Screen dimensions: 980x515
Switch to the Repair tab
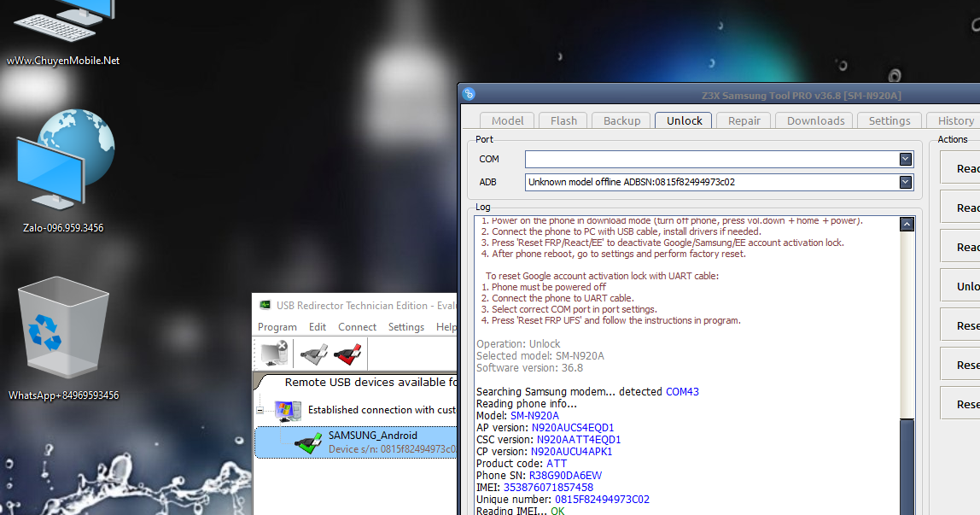(744, 120)
